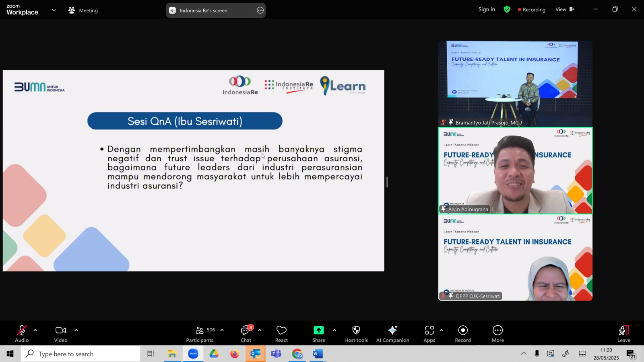Expand video options arrow
The image size is (644, 362).
point(76,330)
